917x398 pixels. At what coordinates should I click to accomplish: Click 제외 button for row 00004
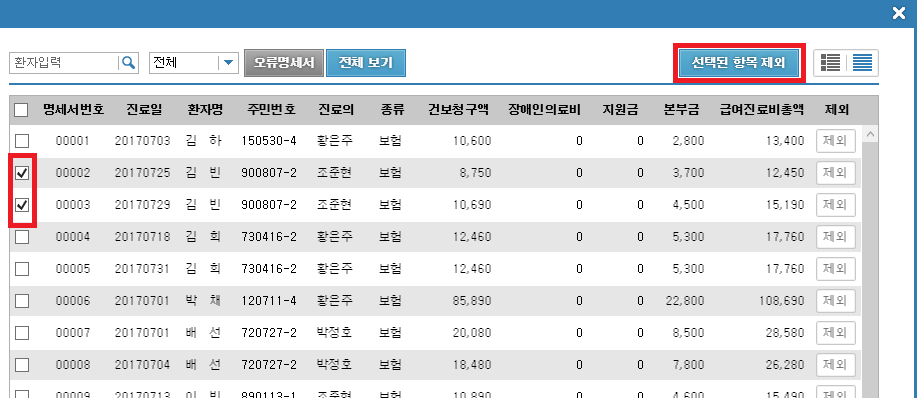tap(836, 237)
